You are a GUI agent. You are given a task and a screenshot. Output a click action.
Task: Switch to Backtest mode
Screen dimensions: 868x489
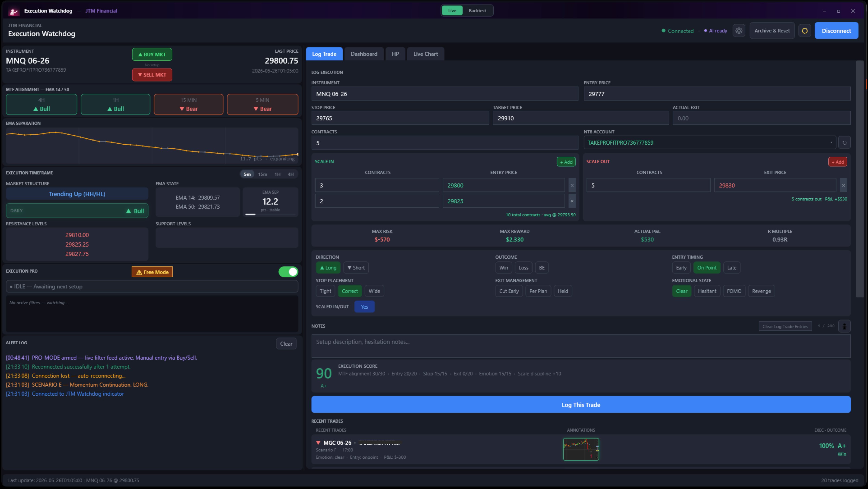477,11
